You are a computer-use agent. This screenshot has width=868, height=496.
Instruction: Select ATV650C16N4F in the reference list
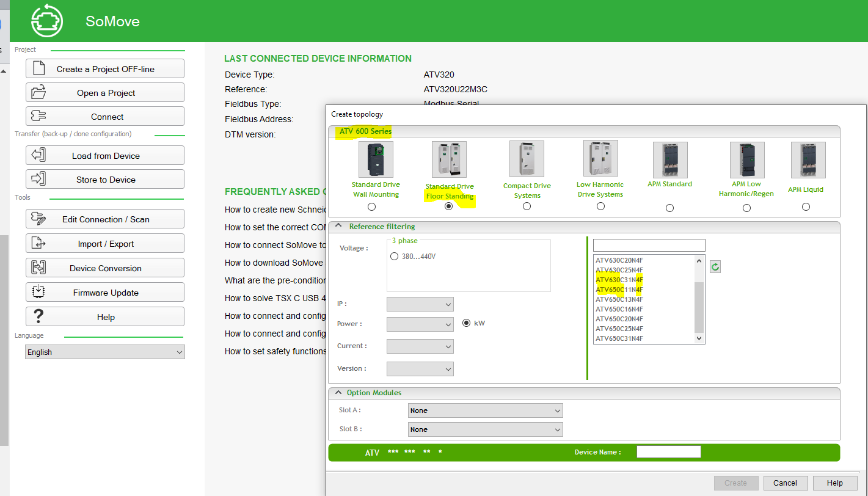[619, 309]
